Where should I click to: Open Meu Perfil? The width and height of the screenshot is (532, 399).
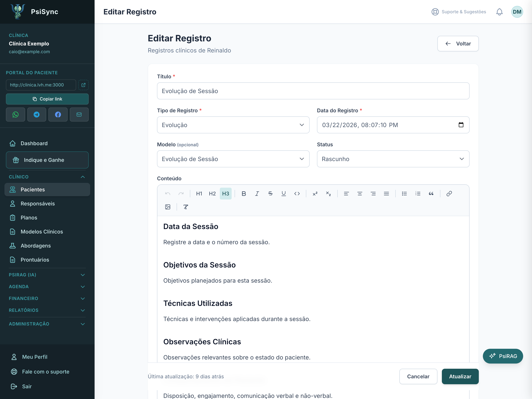pos(47,357)
